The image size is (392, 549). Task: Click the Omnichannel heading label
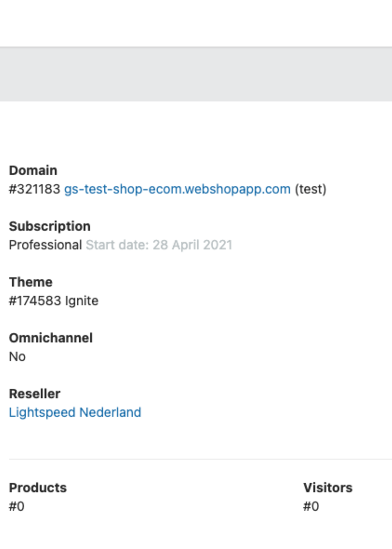click(51, 338)
